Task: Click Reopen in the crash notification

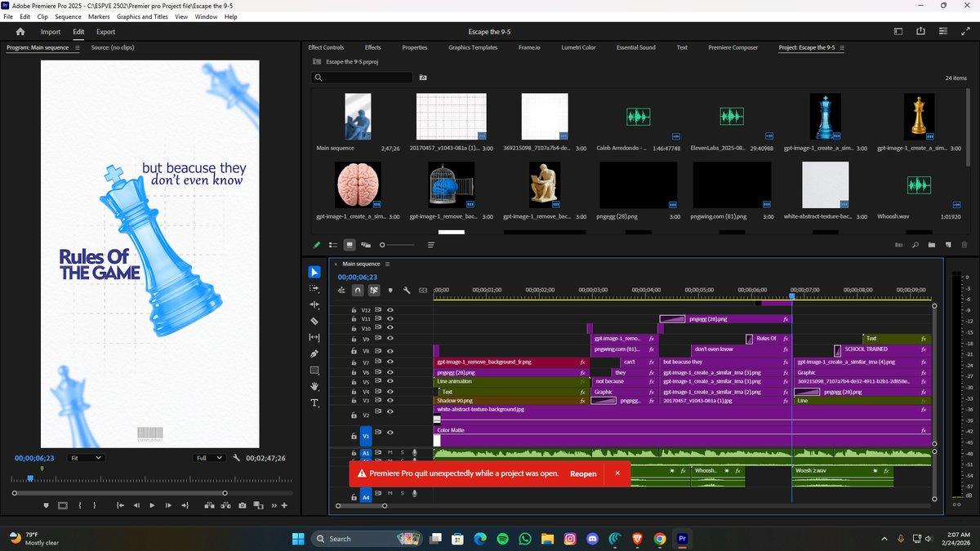Action: [583, 473]
